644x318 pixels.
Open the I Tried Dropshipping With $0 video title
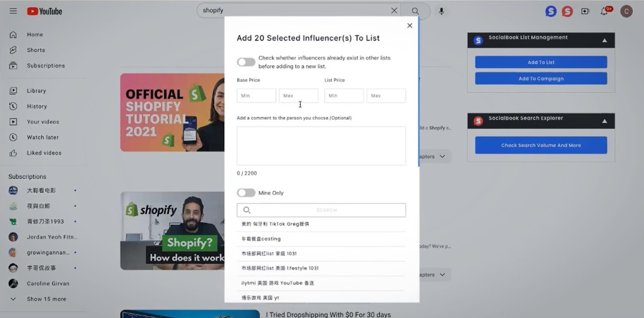(x=328, y=314)
